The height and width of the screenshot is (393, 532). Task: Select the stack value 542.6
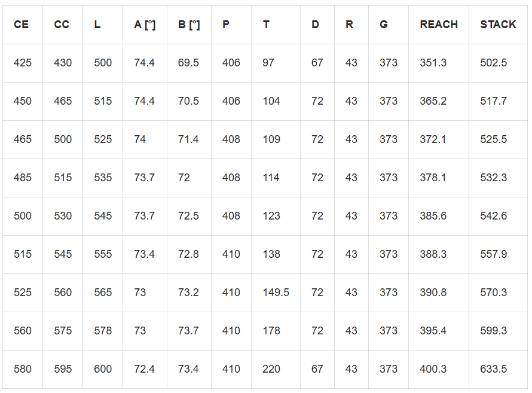(493, 216)
